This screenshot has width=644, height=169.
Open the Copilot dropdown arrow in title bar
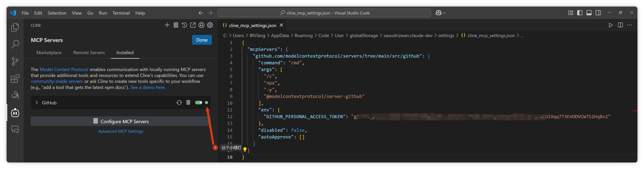[444, 13]
